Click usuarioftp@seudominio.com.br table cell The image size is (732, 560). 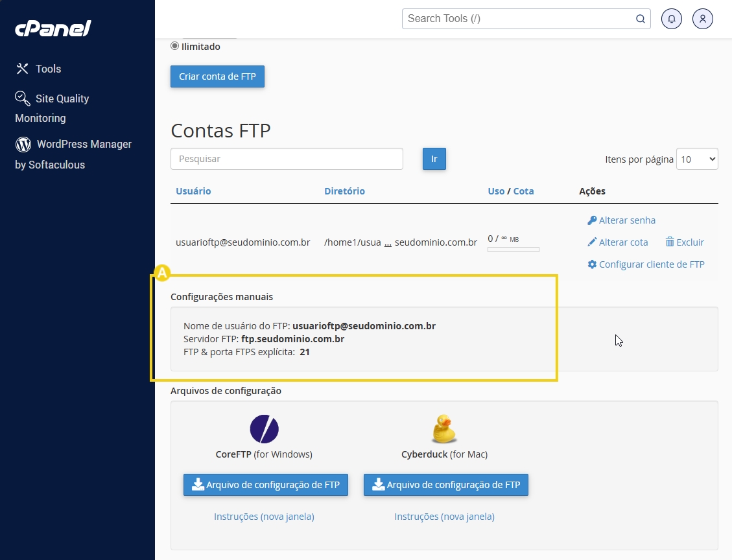(242, 242)
